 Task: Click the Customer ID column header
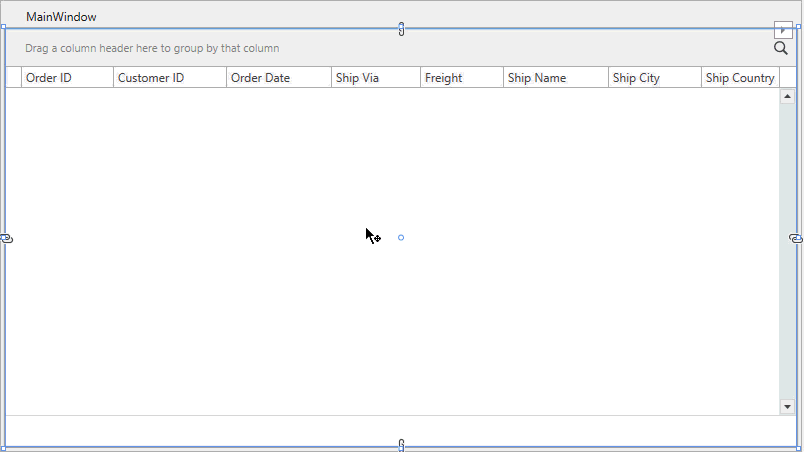click(x=170, y=77)
